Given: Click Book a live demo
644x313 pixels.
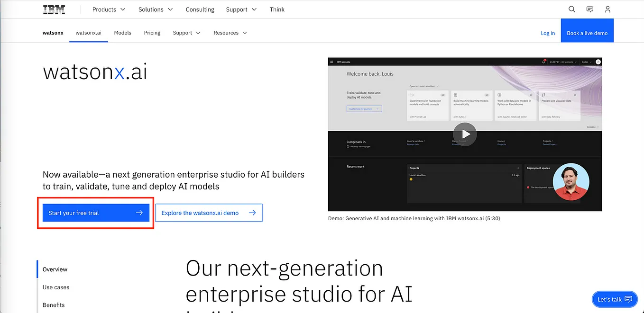Looking at the screenshot, I should 587,33.
